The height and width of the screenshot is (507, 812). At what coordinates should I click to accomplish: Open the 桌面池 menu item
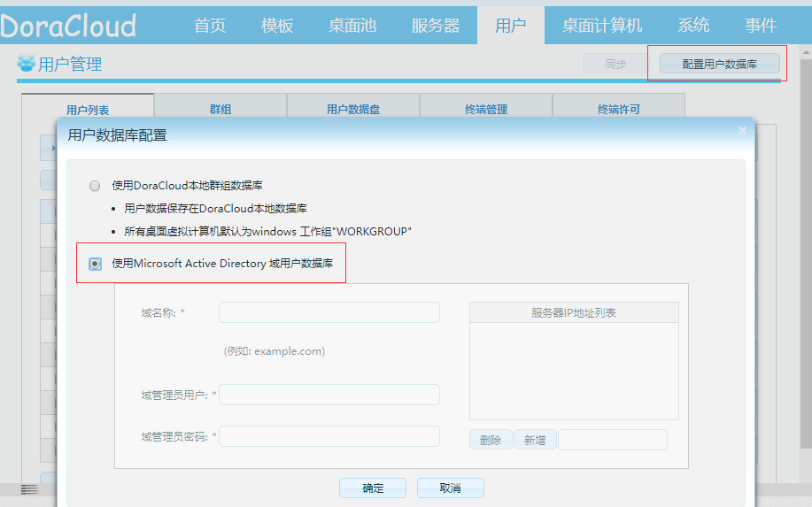click(352, 26)
